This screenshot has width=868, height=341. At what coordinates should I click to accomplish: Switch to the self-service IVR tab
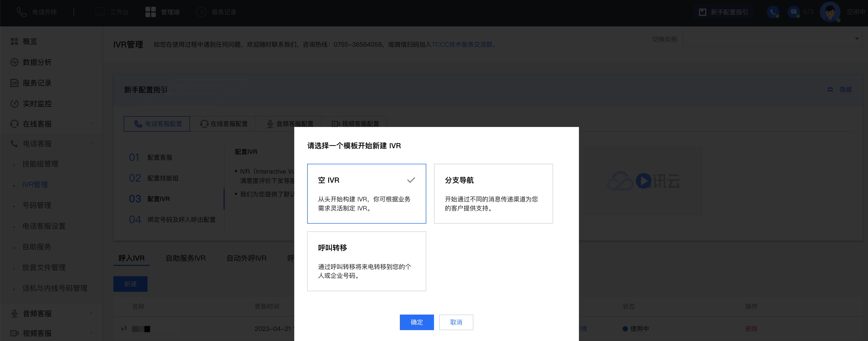click(185, 258)
